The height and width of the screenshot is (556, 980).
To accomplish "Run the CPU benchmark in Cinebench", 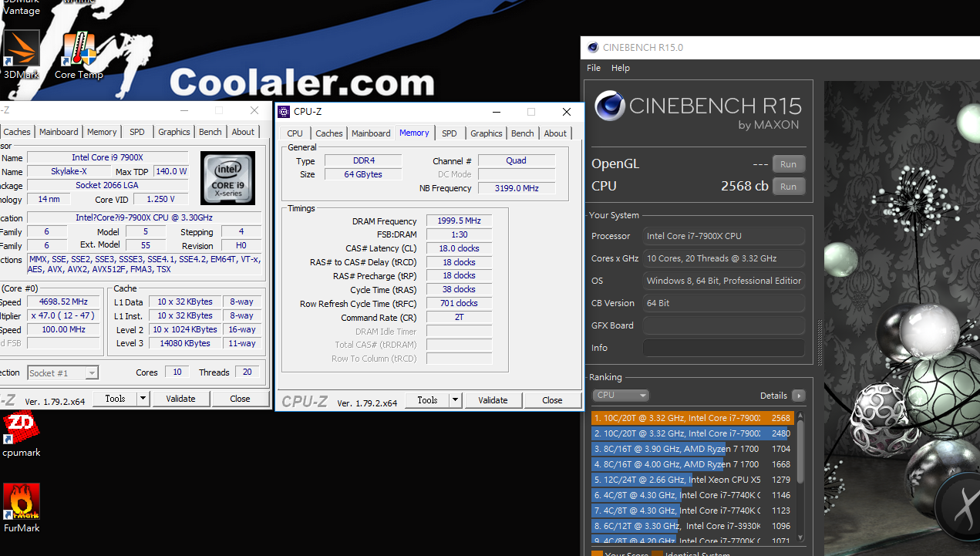I will click(x=788, y=187).
